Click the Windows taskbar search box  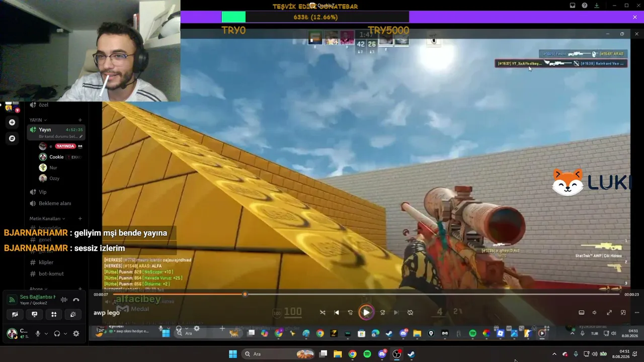[279, 354]
